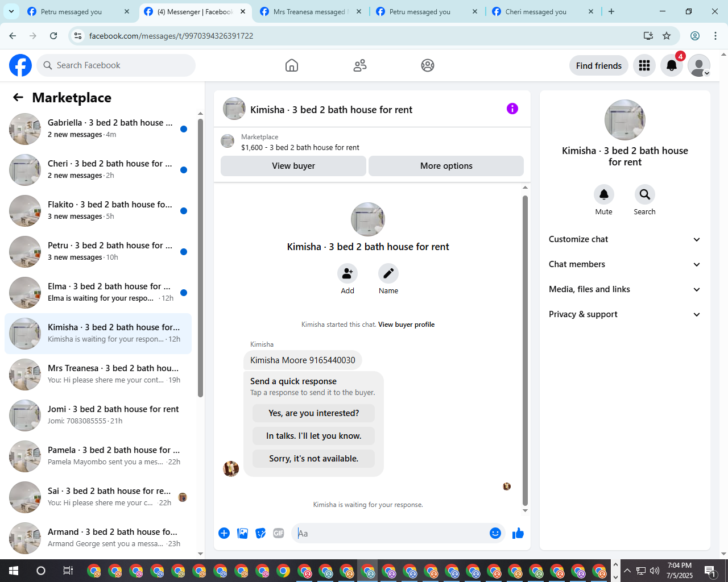Click the browser address bar URL
The image size is (728, 582).
(171, 36)
